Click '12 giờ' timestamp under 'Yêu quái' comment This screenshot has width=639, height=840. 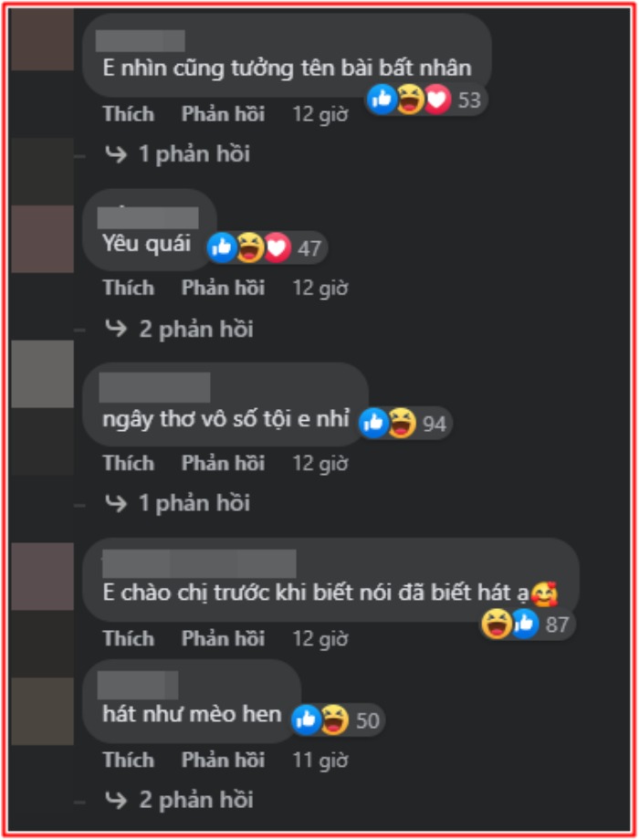[320, 289]
